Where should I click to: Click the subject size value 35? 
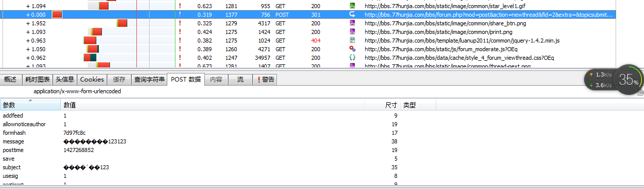coord(394,167)
